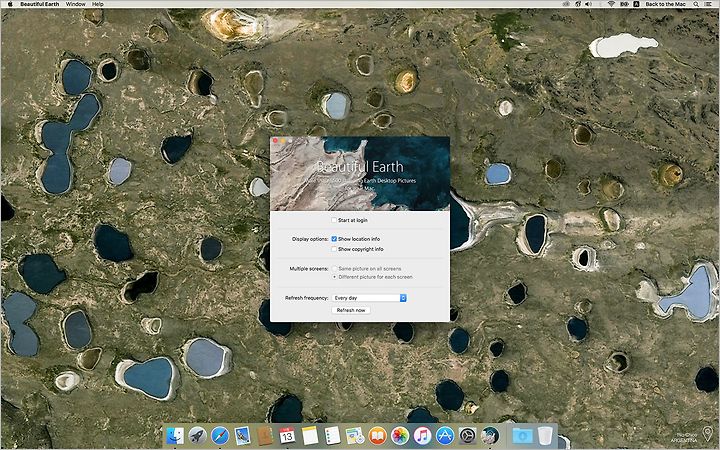720x450 pixels.
Task: Open the Window menu
Action: (x=75, y=4)
